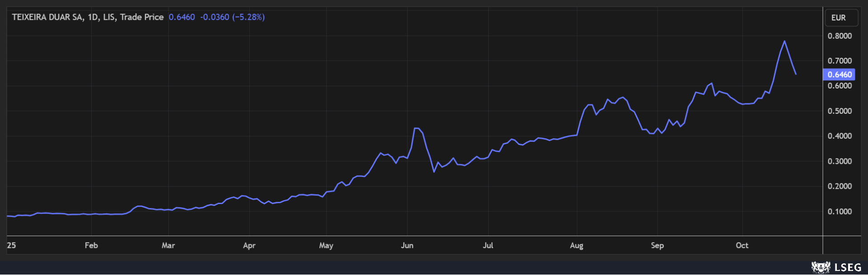Click the 0.1000 price axis label
Image resolution: width=868 pixels, height=275 pixels.
tap(840, 211)
